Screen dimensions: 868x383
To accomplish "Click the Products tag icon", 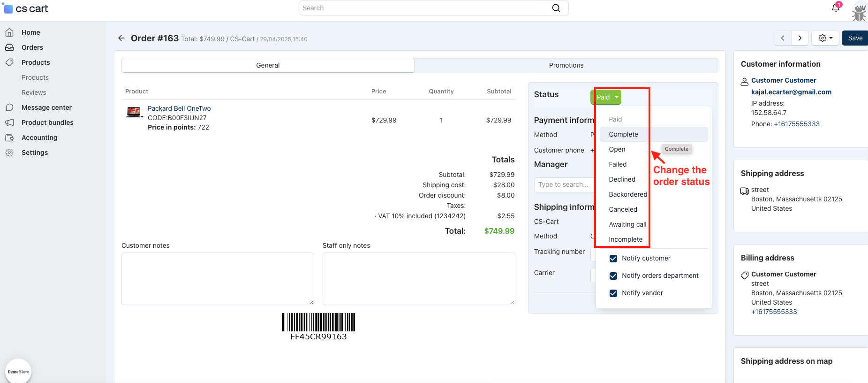I will point(9,62).
